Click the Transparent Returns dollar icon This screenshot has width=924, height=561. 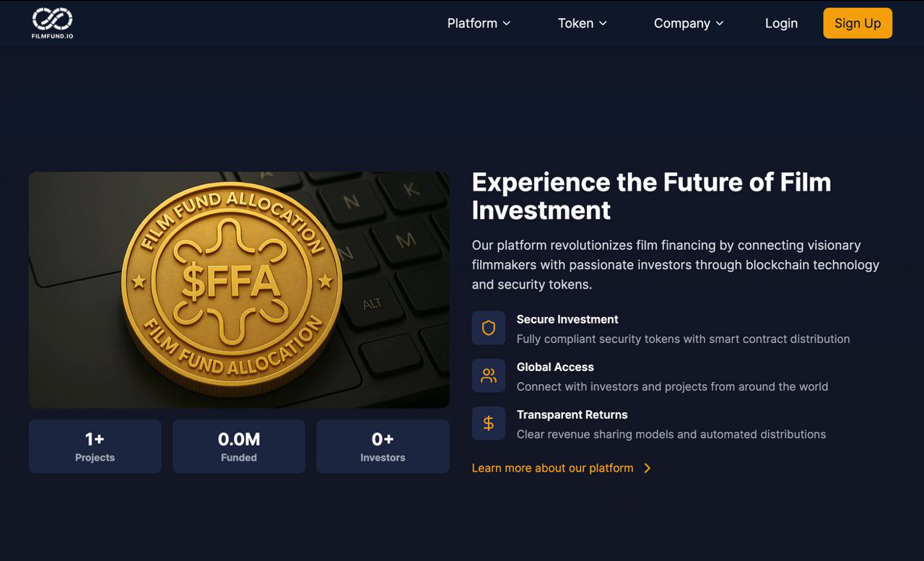[489, 423]
